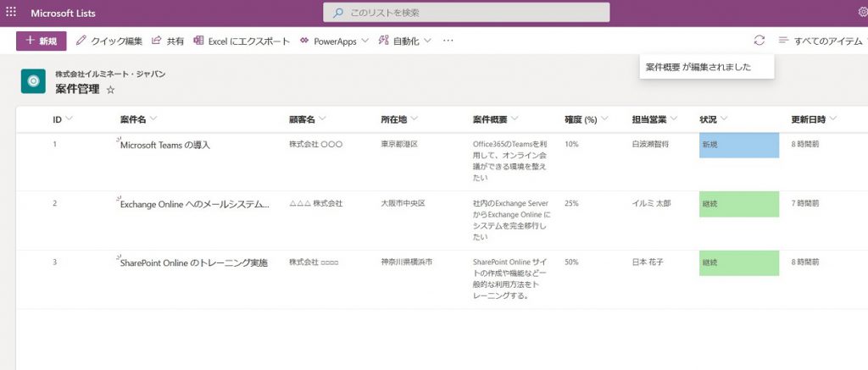868x370 pixels.
Task: Open the 確度 (%) column header menu
Action: coord(587,119)
